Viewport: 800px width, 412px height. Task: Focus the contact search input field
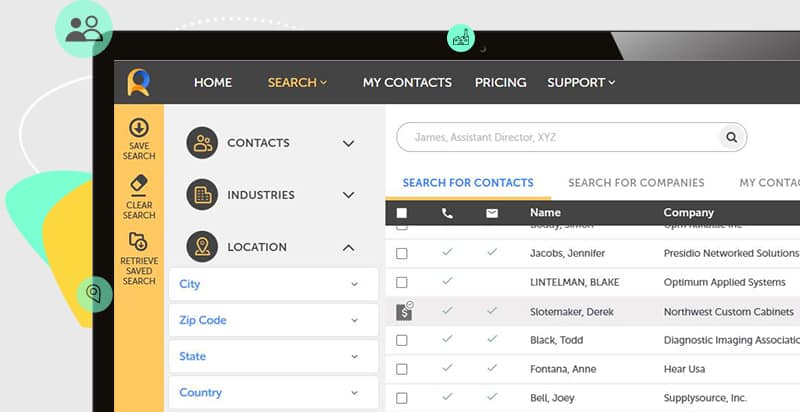pyautogui.click(x=571, y=137)
